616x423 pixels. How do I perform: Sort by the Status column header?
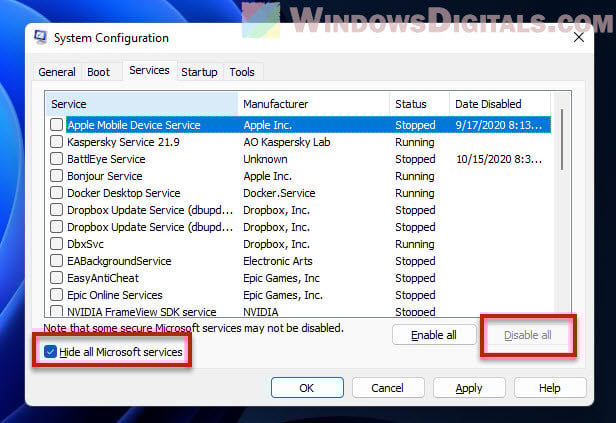pos(420,104)
